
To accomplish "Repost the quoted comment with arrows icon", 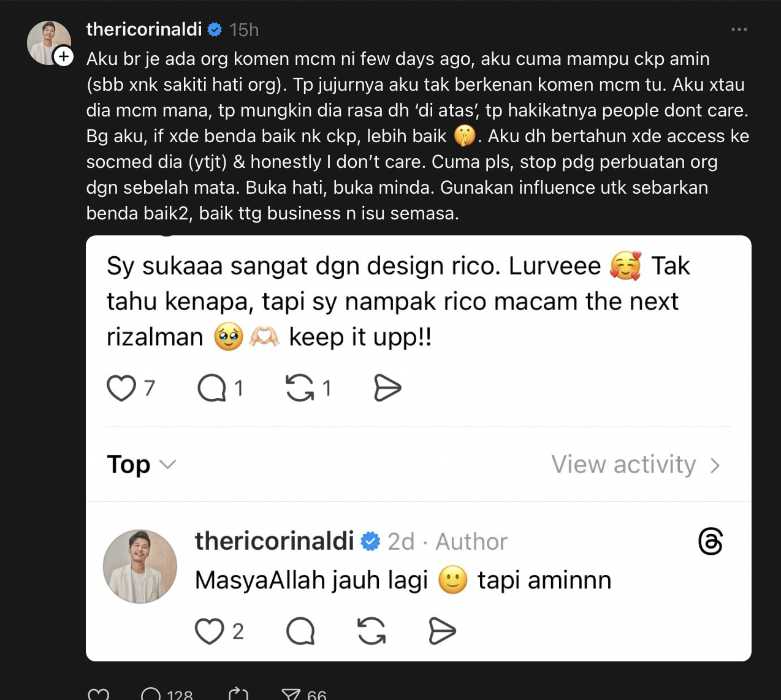I will [x=300, y=388].
